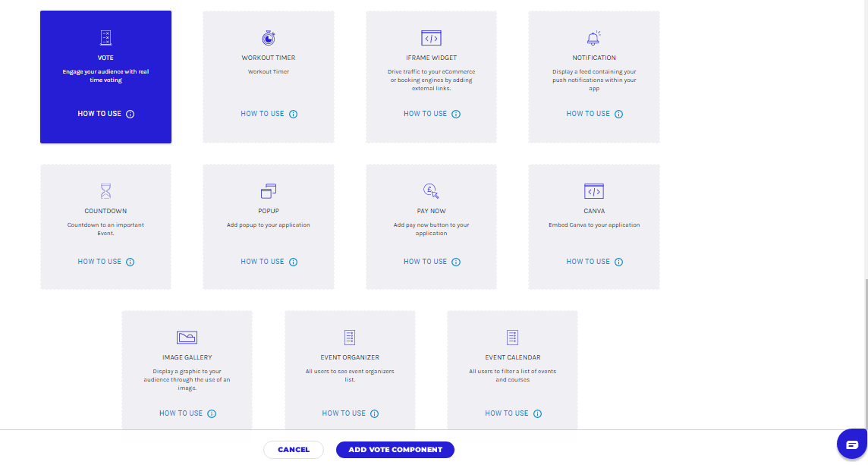The width and height of the screenshot is (868, 465).
Task: Select the Event Organizer list icon
Action: (x=350, y=338)
